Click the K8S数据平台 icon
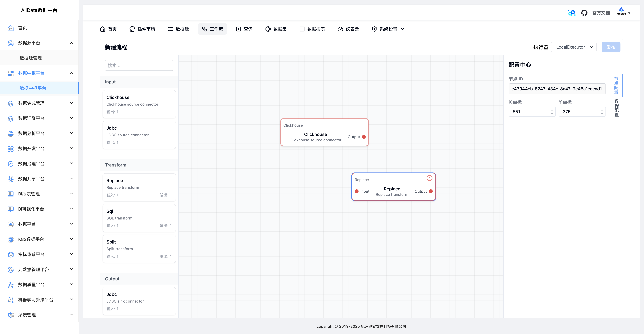 click(x=10, y=239)
